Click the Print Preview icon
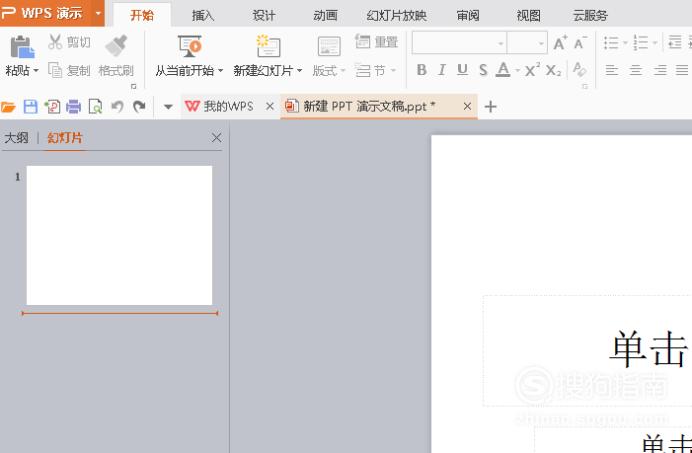The width and height of the screenshot is (692, 453). pyautogui.click(x=95, y=106)
